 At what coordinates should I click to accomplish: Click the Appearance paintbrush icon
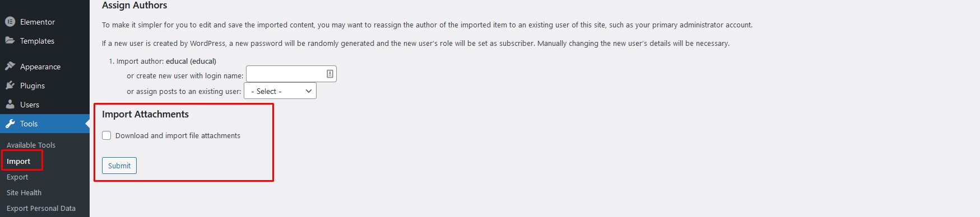click(10, 66)
